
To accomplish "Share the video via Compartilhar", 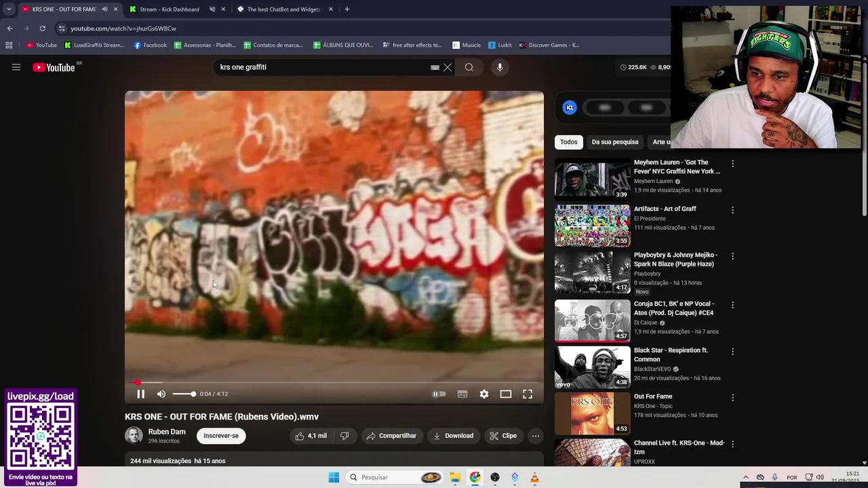I will pyautogui.click(x=392, y=436).
